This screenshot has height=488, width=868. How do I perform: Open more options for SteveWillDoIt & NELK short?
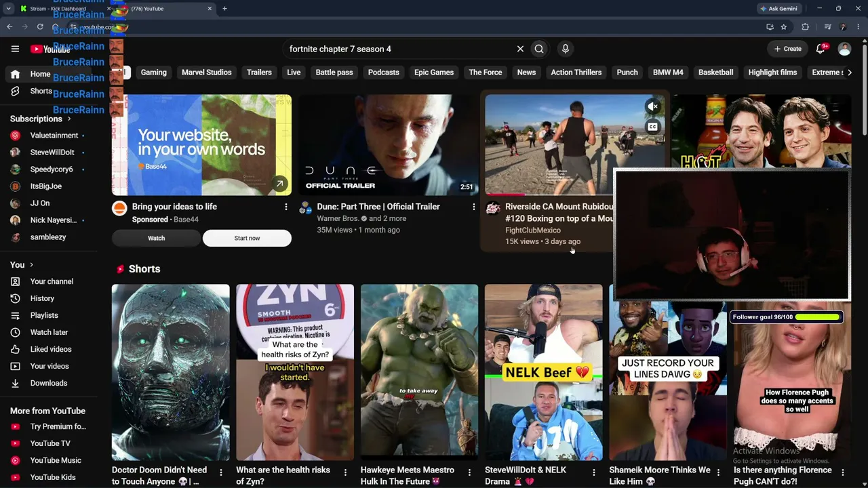594,472
